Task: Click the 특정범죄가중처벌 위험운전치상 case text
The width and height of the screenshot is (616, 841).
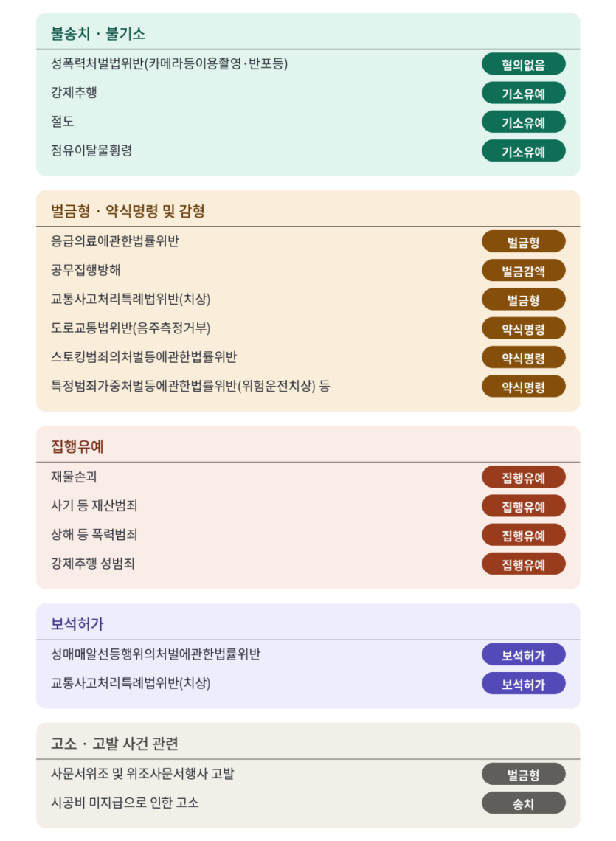Action: coord(190,386)
